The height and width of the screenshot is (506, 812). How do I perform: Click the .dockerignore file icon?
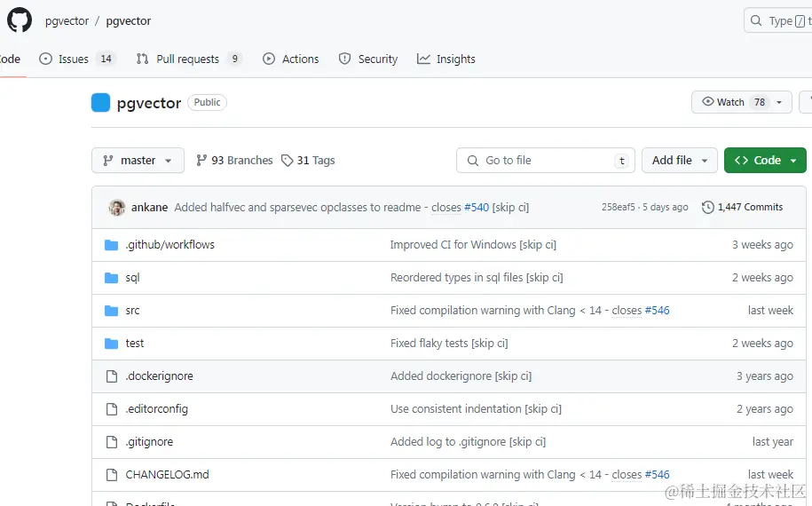click(x=112, y=376)
